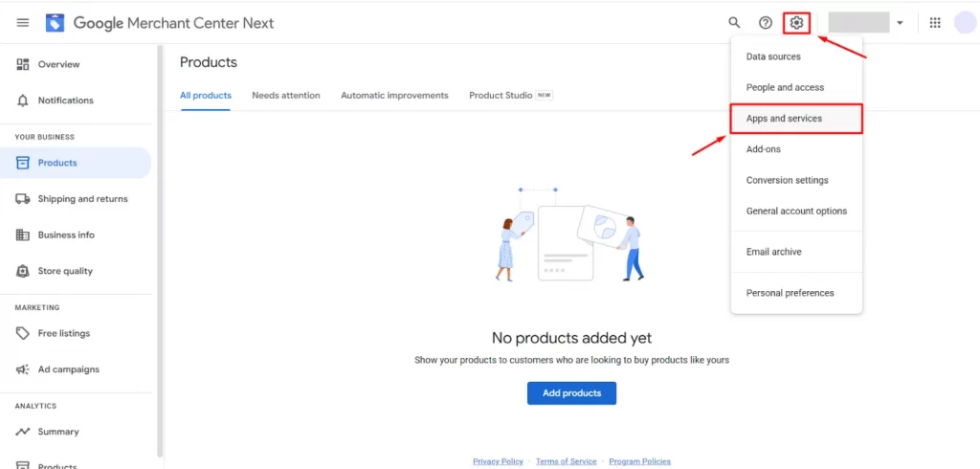This screenshot has height=469, width=980.
Task: Go to Notifications in the sidebar
Action: (66, 100)
